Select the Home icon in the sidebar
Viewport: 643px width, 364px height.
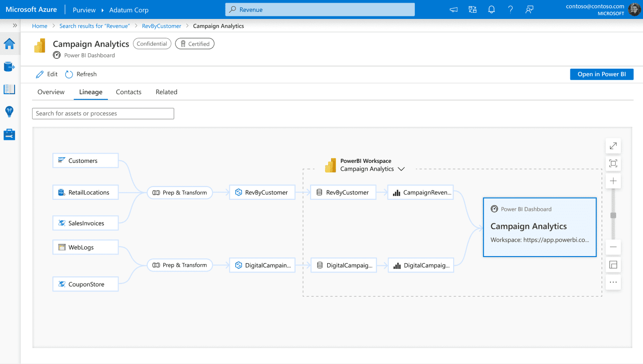9,44
